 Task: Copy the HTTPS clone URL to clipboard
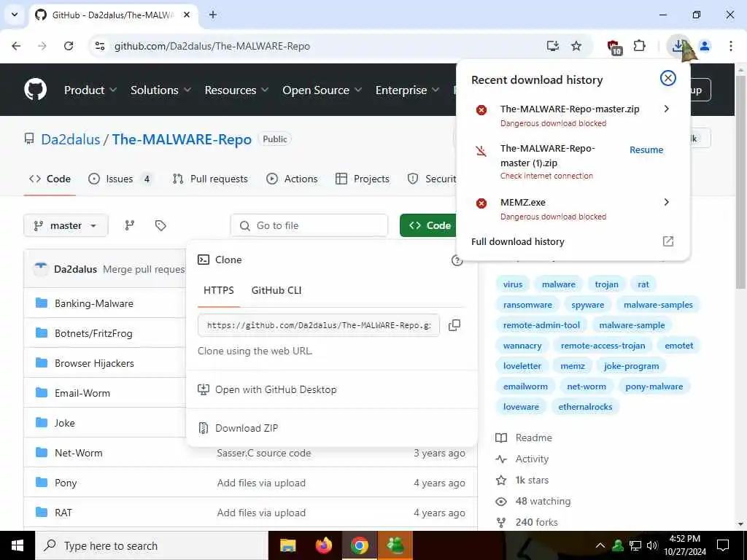tap(454, 325)
